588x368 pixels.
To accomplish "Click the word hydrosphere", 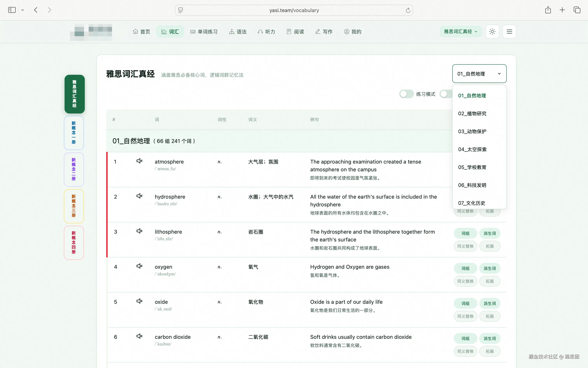I will 170,197.
